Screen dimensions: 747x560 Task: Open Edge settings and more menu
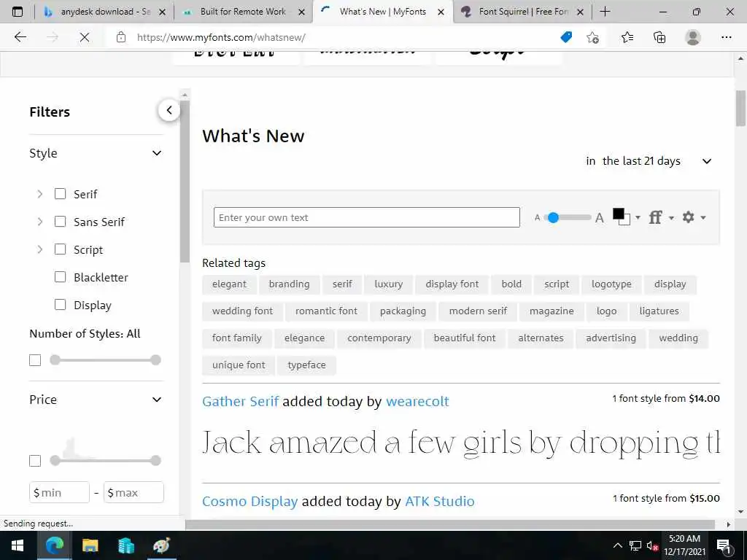pyautogui.click(x=726, y=37)
